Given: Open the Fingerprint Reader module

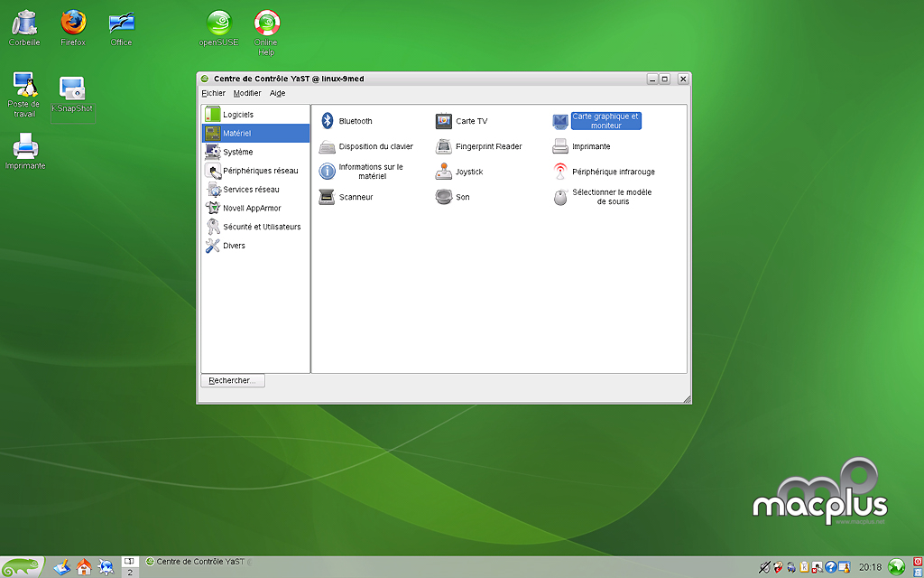Looking at the screenshot, I should coord(479,146).
